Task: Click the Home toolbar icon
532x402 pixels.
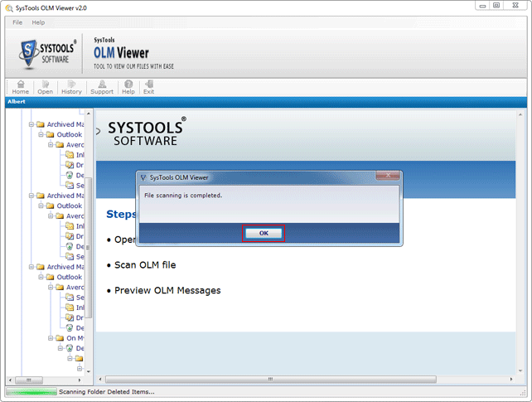Action: tap(21, 88)
